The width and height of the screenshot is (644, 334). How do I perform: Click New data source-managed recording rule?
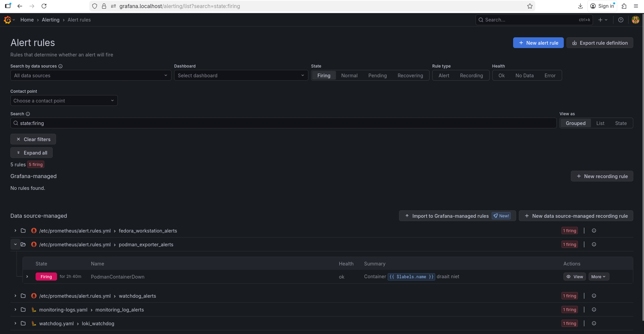click(x=576, y=216)
